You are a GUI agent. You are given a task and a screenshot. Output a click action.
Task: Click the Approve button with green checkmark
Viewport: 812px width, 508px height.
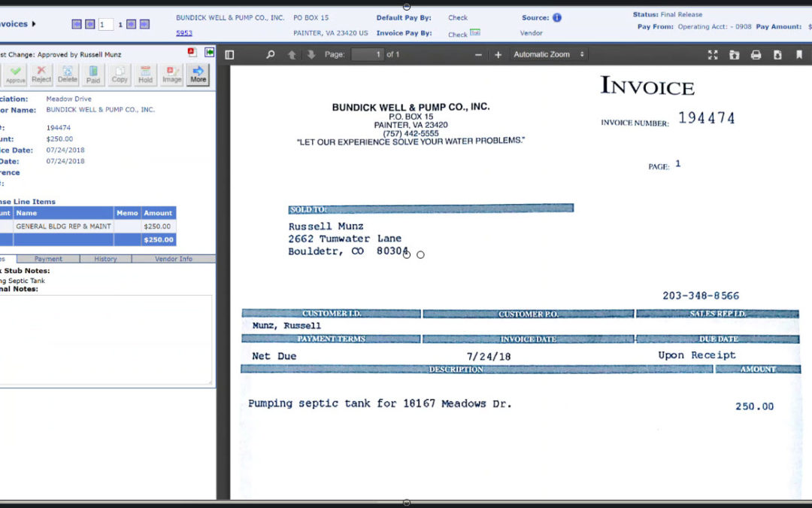(x=15, y=75)
